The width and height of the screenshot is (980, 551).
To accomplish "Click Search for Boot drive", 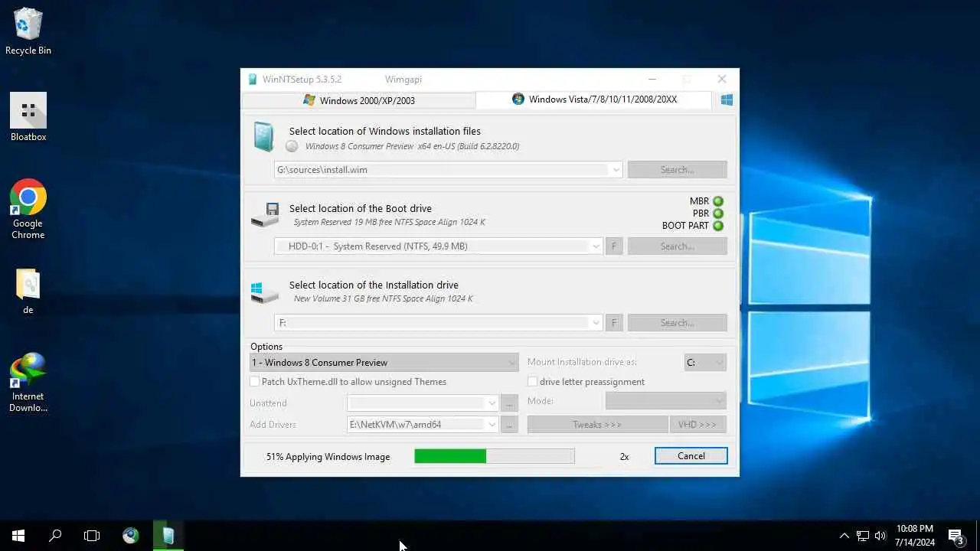I will point(677,246).
